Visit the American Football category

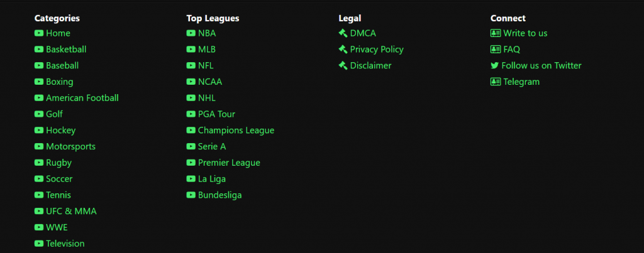coord(82,97)
